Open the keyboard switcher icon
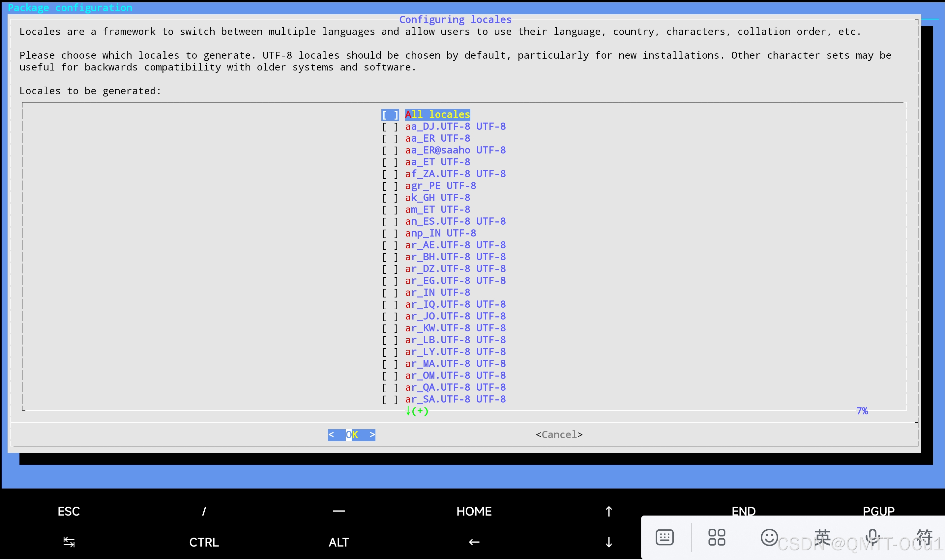 click(x=664, y=537)
